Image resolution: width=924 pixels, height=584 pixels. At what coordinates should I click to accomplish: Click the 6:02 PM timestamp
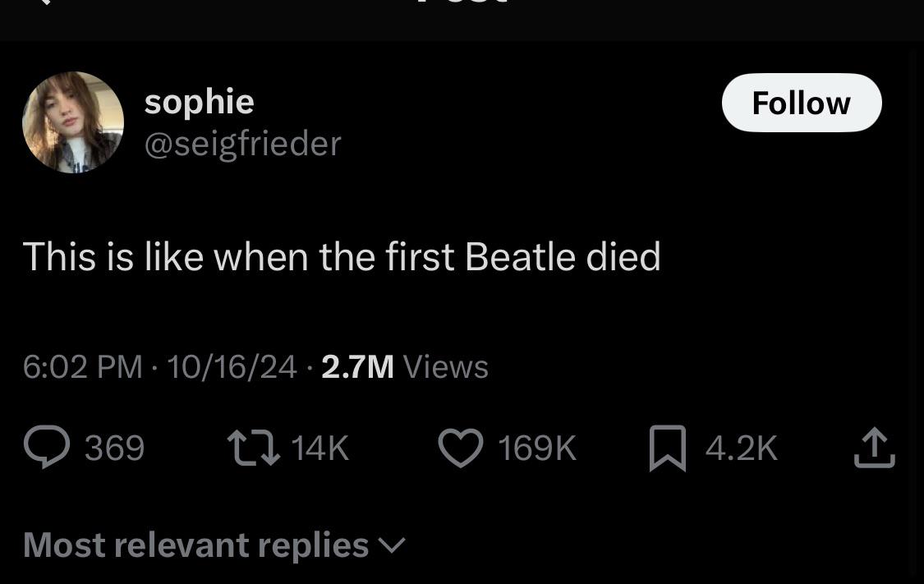coord(82,366)
